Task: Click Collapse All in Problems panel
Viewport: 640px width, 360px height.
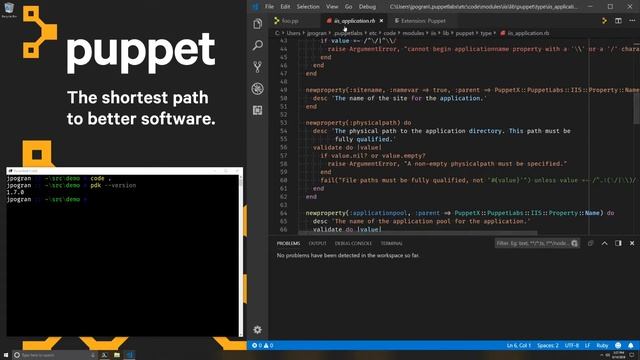Action: coord(591,243)
